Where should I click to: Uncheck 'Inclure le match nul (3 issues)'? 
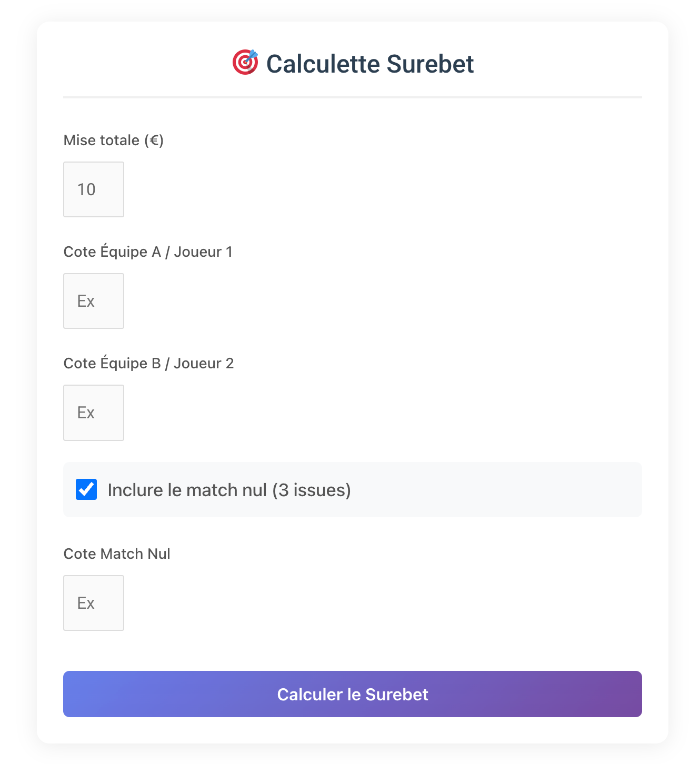pos(86,489)
